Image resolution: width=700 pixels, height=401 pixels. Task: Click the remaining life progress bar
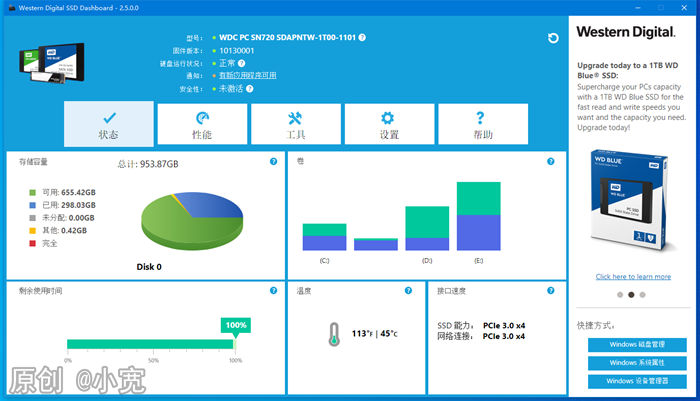(x=151, y=344)
